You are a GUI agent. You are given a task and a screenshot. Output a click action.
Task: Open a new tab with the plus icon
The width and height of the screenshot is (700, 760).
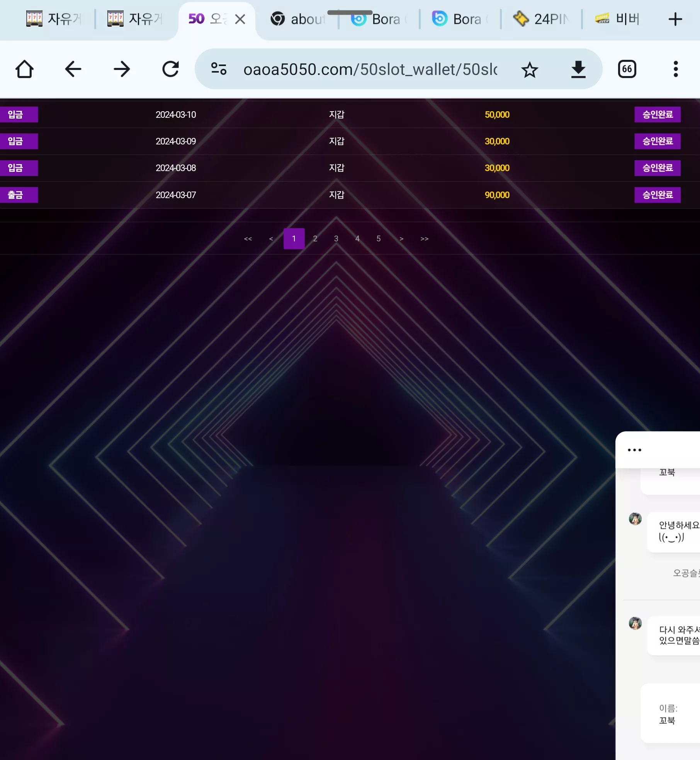pyautogui.click(x=675, y=19)
